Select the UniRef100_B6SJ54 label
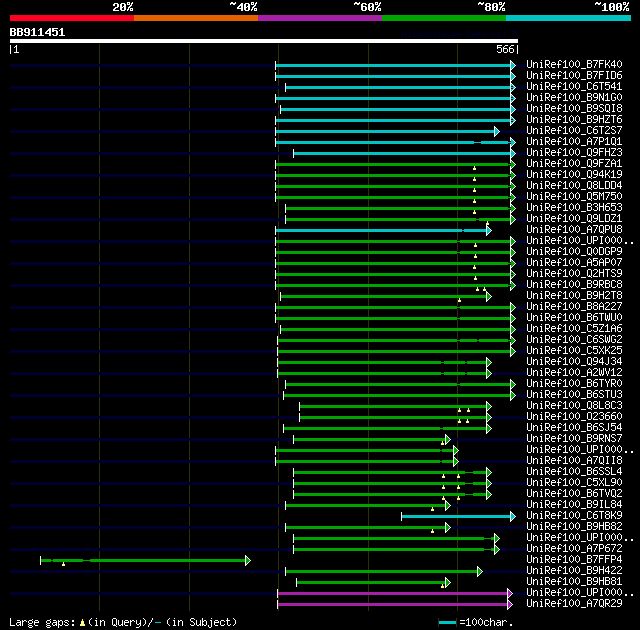640x630 pixels. point(574,428)
